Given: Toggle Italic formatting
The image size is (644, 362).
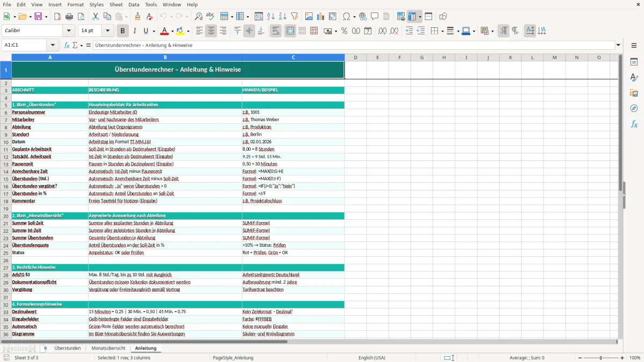Looking at the screenshot, I should 135,31.
